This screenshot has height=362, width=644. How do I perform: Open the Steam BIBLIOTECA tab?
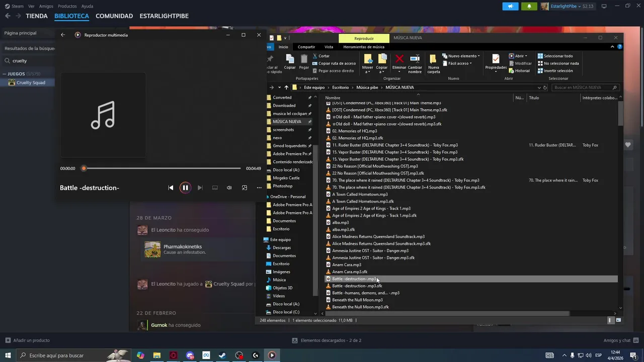(71, 16)
